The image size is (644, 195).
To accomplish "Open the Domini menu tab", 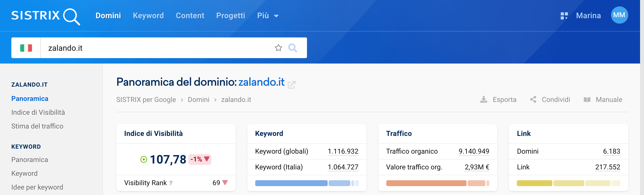I will click(108, 16).
